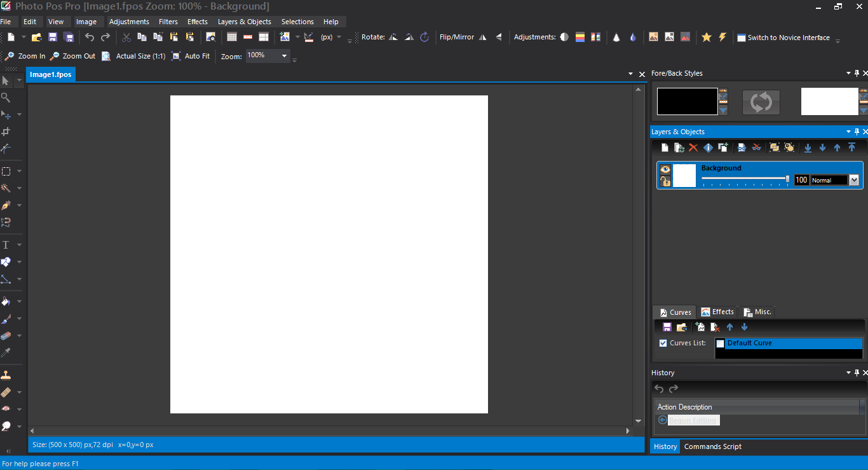Click the Undo icon in toolbar

[90, 38]
